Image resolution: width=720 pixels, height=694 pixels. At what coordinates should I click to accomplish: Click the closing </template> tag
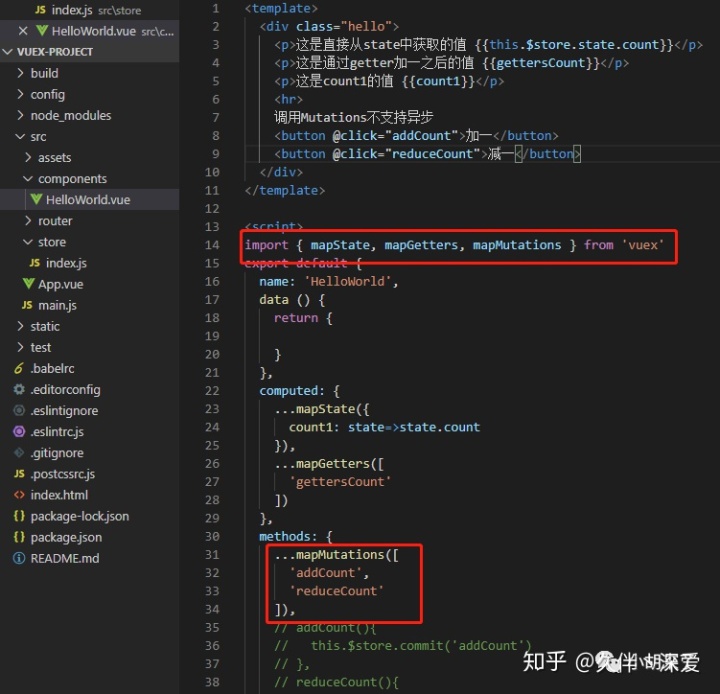click(285, 191)
